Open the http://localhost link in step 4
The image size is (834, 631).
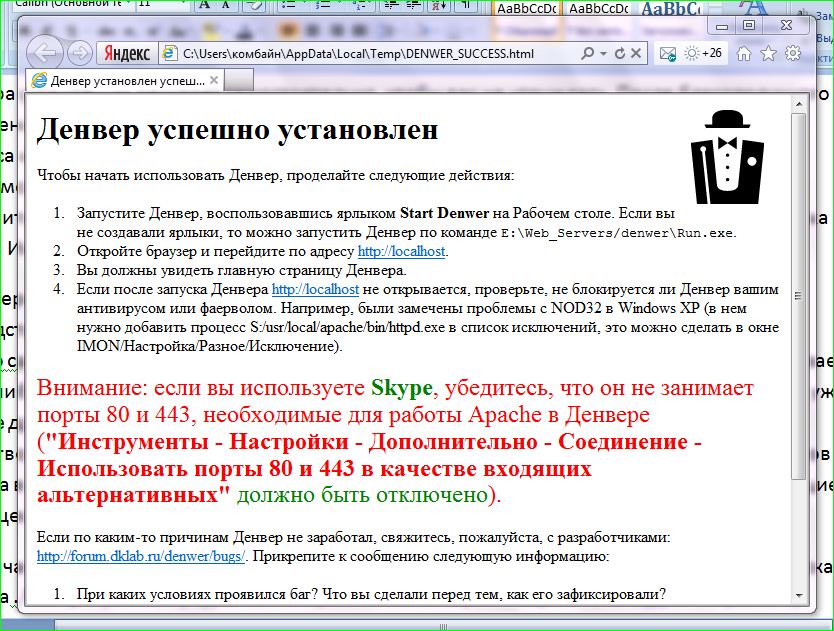pos(315,289)
